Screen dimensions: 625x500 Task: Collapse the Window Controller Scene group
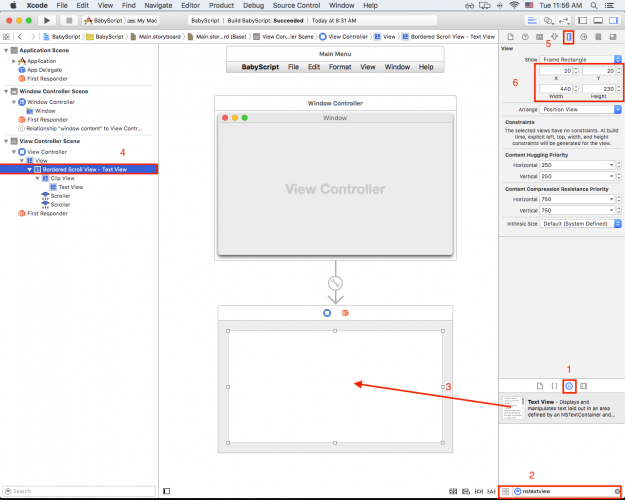(6, 91)
